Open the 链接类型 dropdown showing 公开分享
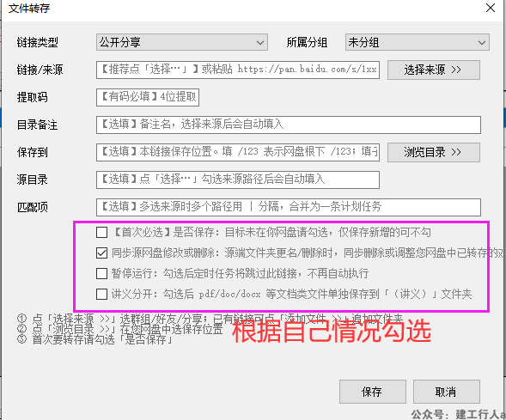Image resolution: width=506 pixels, height=420 pixels. [x=182, y=42]
